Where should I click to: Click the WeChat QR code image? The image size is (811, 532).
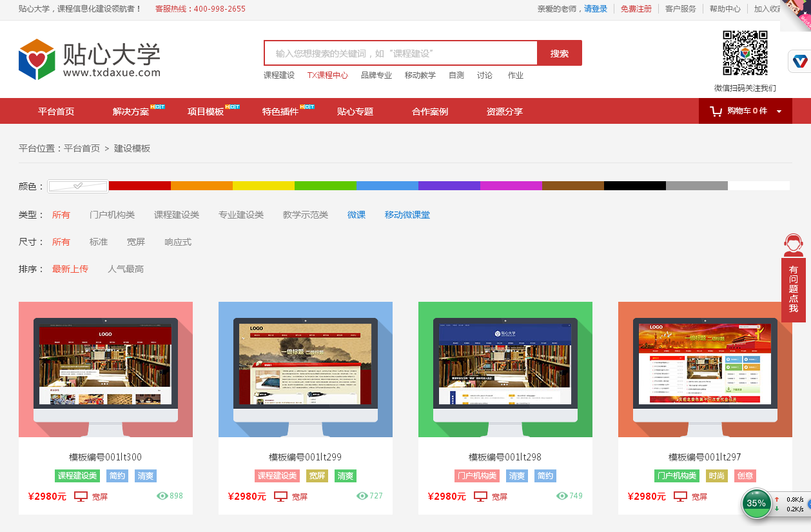pos(745,54)
